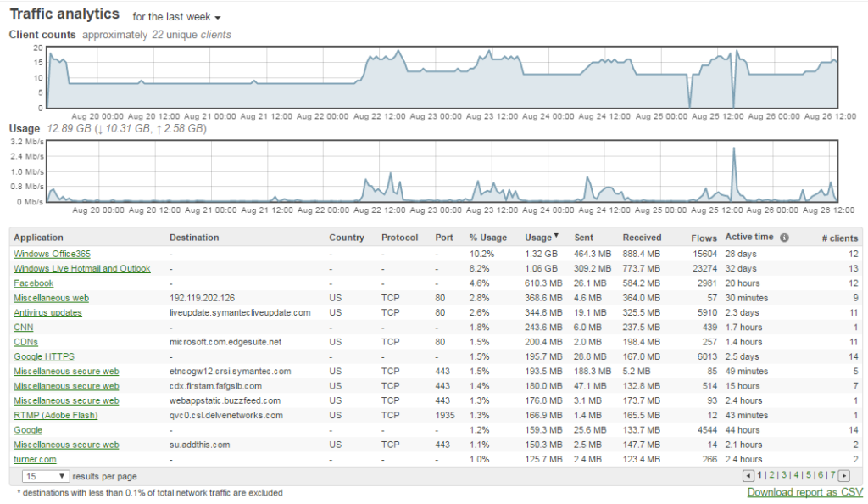This screenshot has width=868, height=504.
Task: Click the Client counts chart
Action: click(442, 77)
